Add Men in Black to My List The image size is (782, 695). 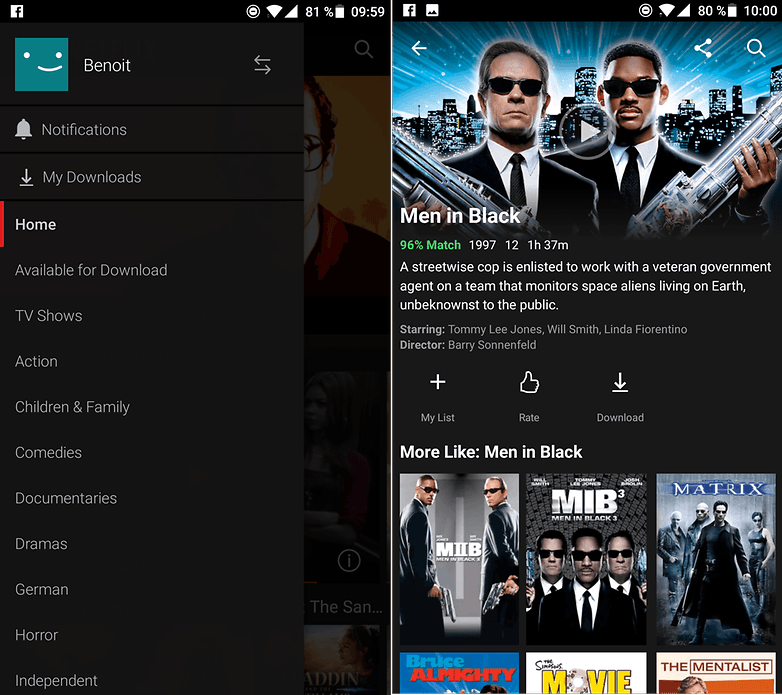[437, 397]
